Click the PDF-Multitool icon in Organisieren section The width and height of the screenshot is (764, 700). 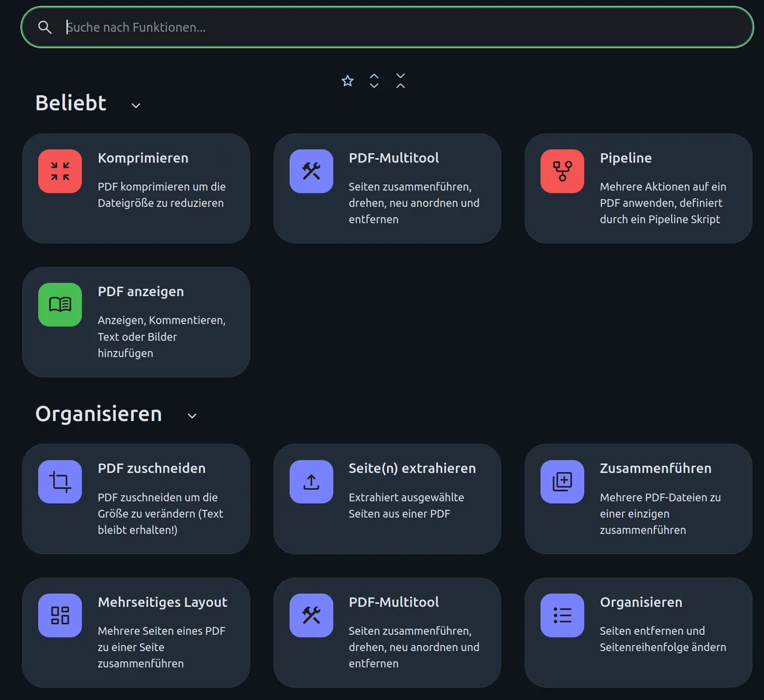tap(311, 615)
